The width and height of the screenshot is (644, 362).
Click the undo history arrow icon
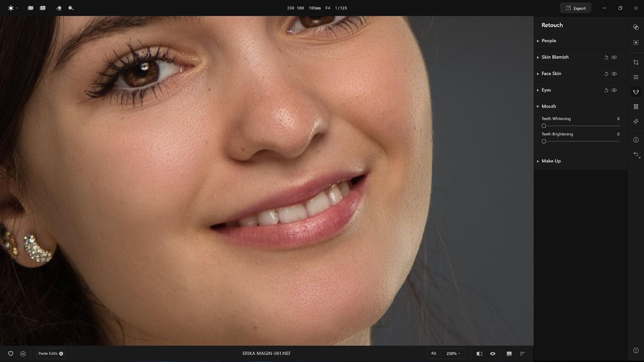pyautogui.click(x=636, y=155)
